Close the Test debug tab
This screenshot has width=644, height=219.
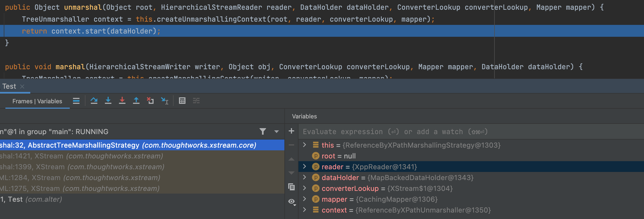pyautogui.click(x=22, y=87)
